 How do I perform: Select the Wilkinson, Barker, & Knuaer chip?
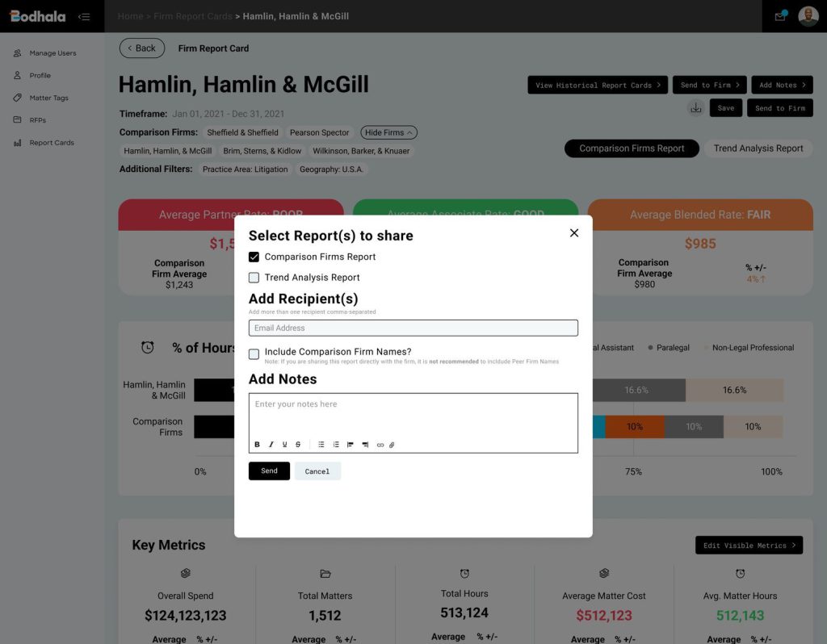click(361, 151)
